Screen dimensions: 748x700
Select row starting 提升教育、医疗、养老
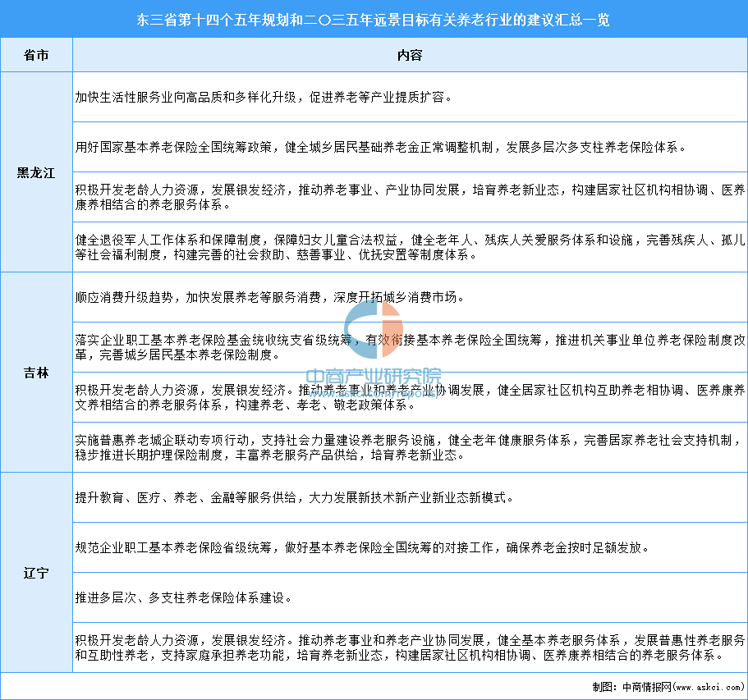[410, 498]
